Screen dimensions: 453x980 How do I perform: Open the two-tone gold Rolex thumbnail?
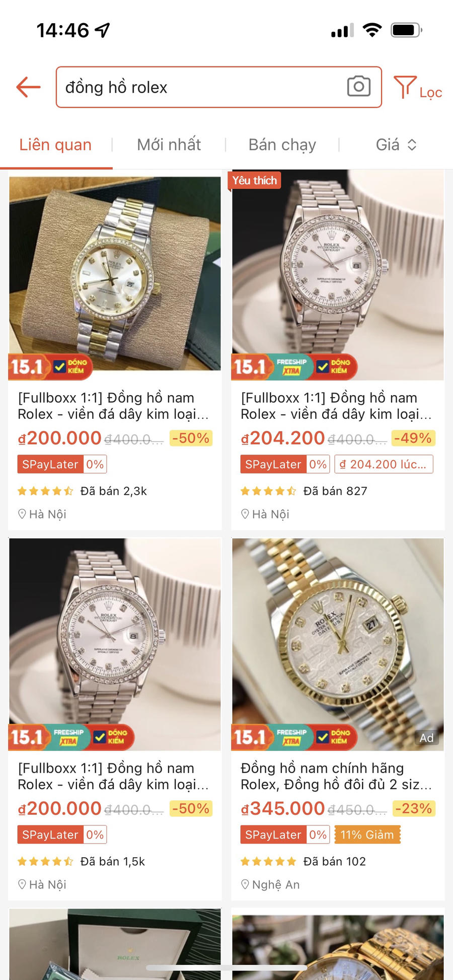(x=115, y=274)
